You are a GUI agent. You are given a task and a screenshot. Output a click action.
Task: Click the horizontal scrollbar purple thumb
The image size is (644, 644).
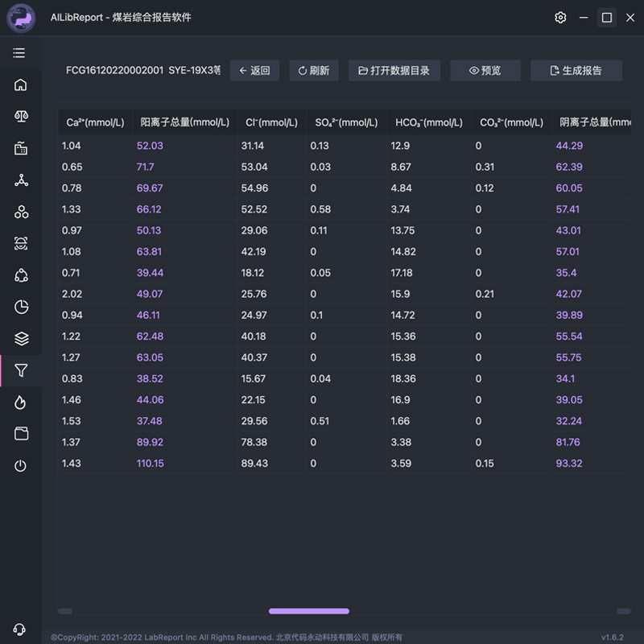pyautogui.click(x=309, y=611)
